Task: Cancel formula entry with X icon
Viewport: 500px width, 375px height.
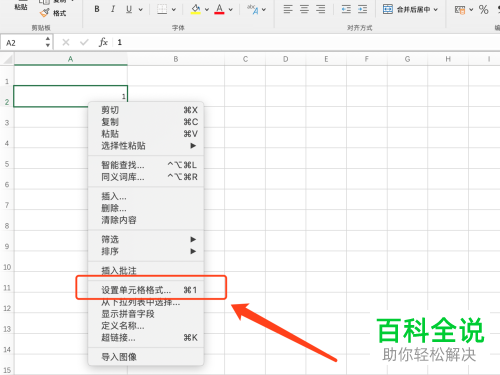Action: tap(66, 42)
